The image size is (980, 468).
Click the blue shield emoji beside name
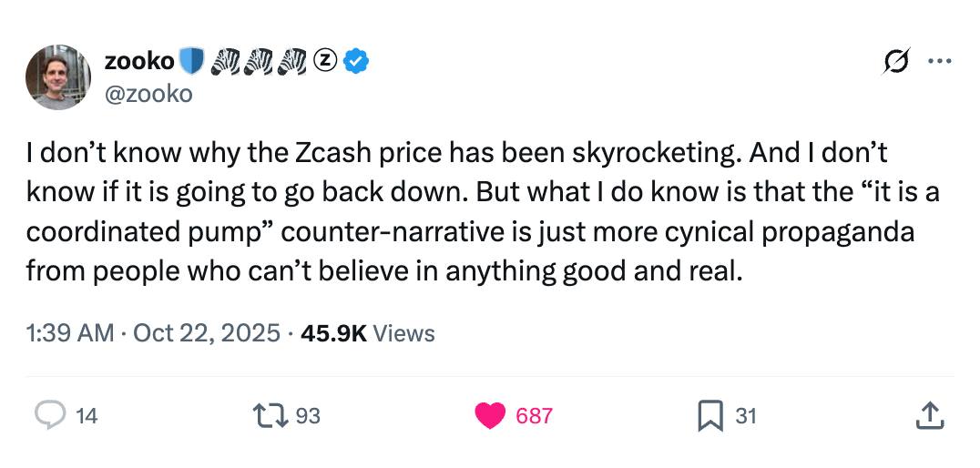[x=191, y=61]
